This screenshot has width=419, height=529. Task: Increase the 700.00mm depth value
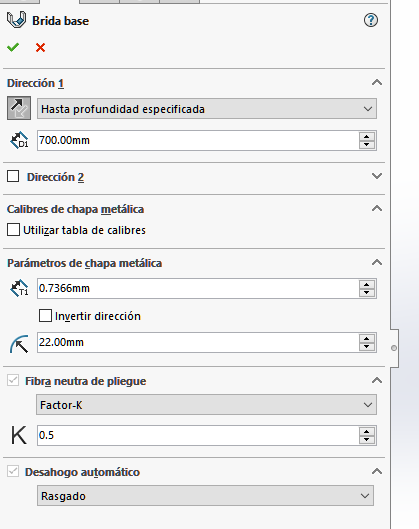(367, 136)
